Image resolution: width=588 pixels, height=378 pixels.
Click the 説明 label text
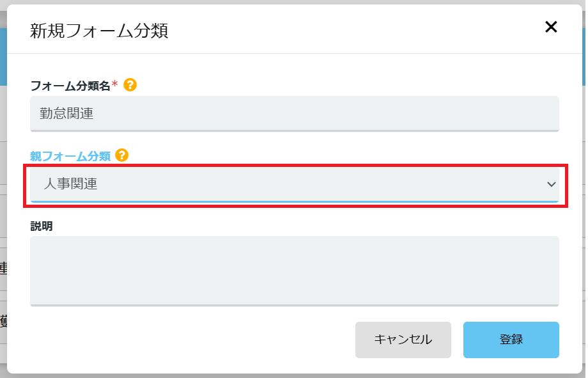42,226
